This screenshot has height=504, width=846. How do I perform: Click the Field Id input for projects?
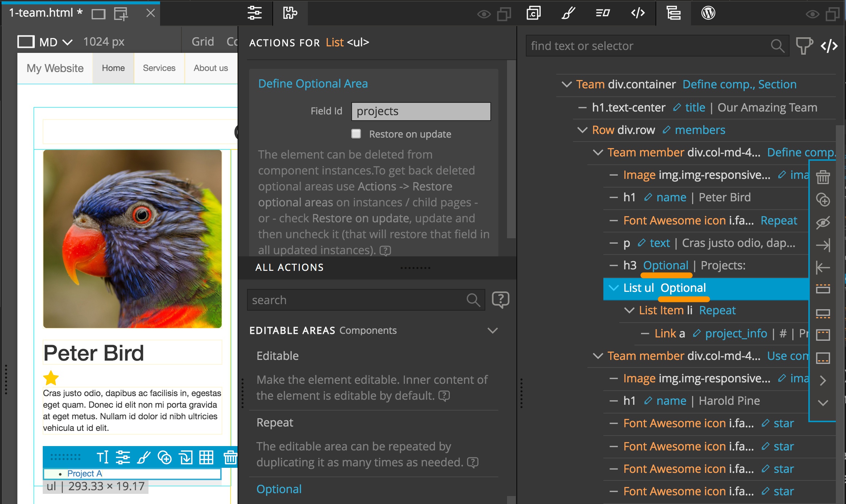pos(420,112)
